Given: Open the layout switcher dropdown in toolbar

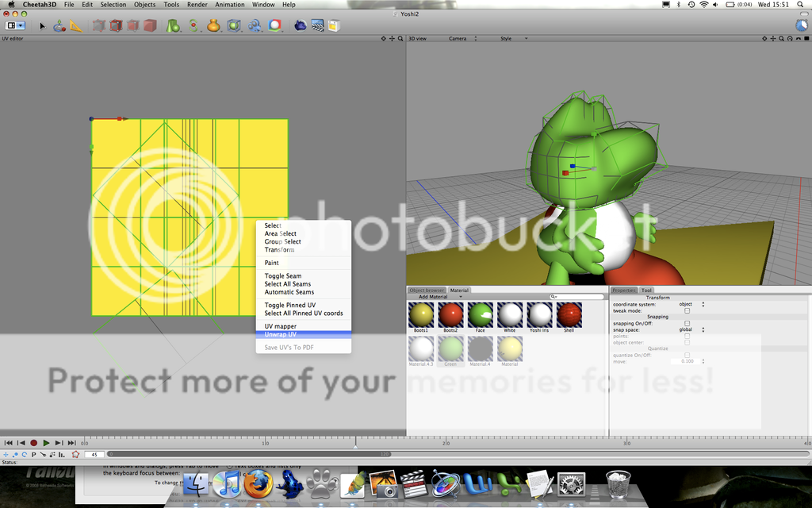Looking at the screenshot, I should tap(15, 25).
